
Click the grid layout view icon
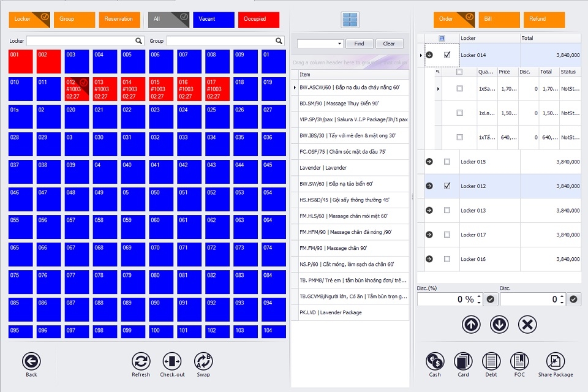click(350, 20)
